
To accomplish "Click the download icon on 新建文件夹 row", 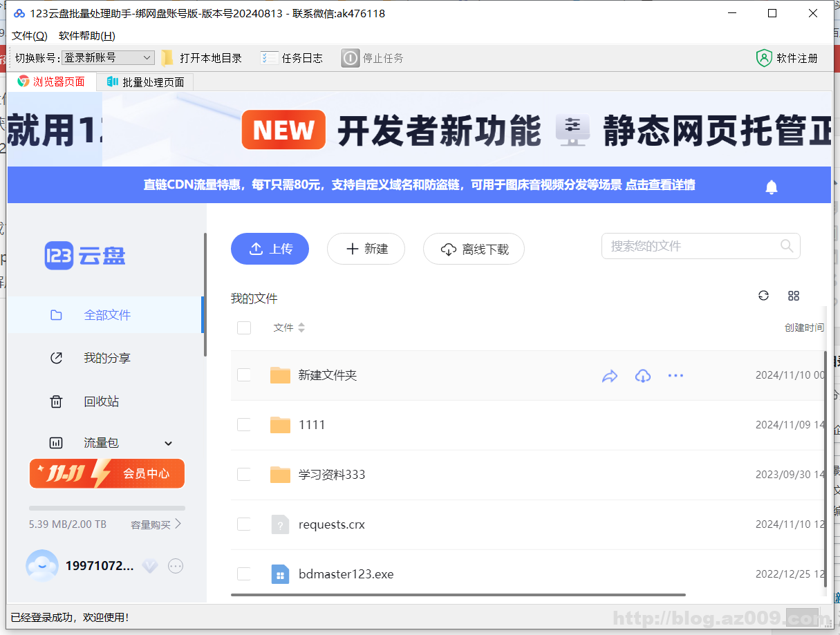I will coord(643,376).
